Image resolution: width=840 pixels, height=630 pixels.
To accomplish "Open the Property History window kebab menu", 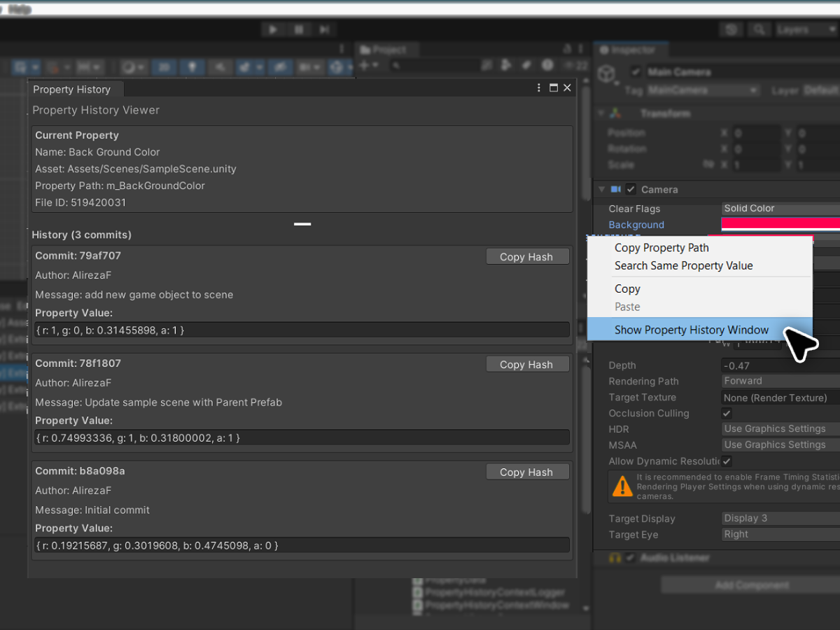I will pos(539,88).
